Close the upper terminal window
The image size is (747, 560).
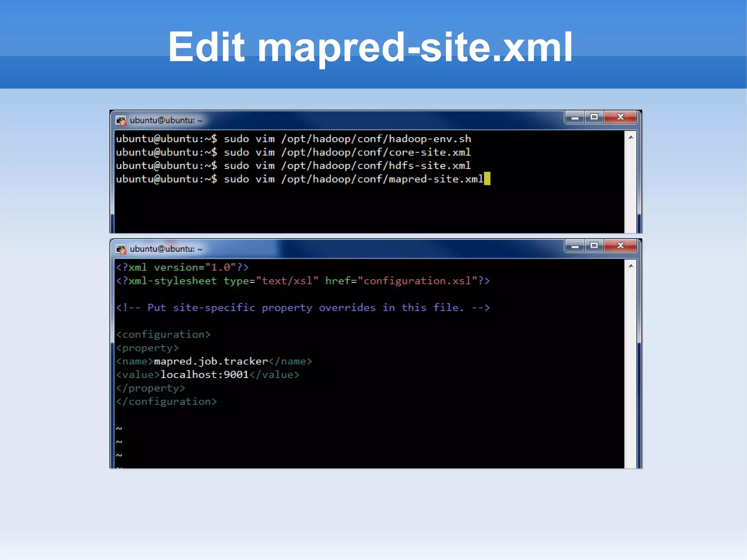(x=620, y=117)
